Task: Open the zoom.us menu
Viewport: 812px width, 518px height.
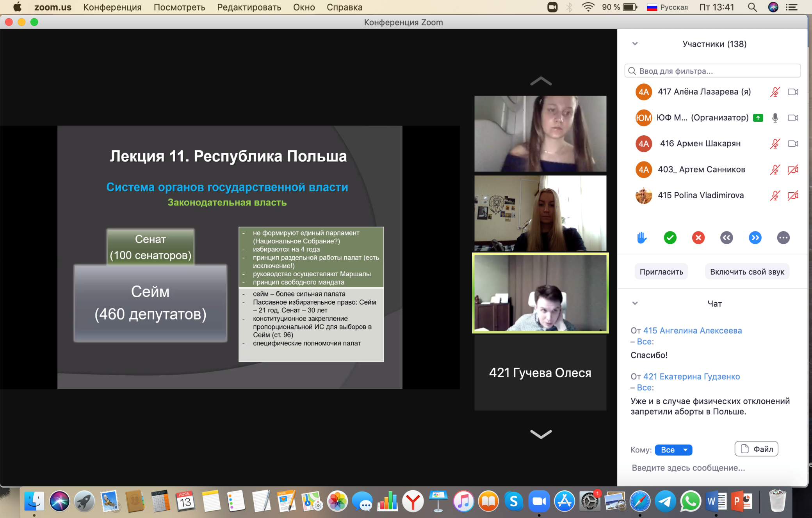Action: click(53, 7)
